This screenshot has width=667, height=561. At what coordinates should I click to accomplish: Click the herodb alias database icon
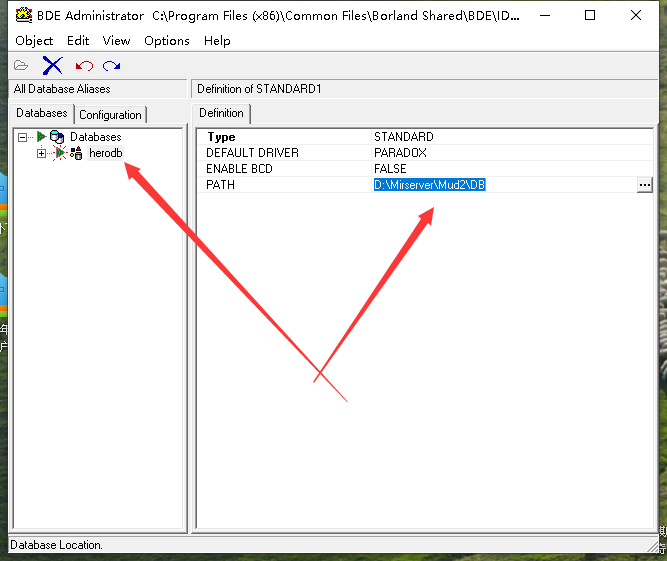[x=76, y=153]
